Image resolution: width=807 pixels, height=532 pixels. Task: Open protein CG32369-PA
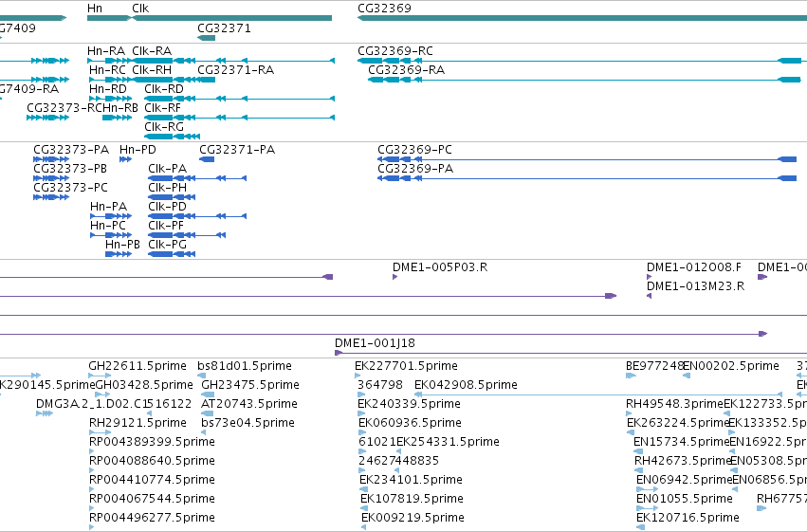click(x=415, y=169)
